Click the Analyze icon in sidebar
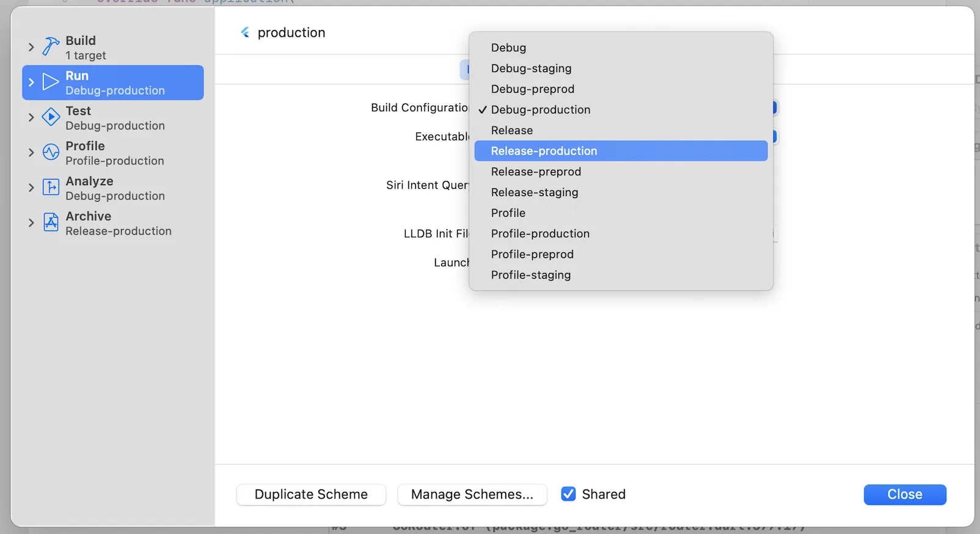 51,187
